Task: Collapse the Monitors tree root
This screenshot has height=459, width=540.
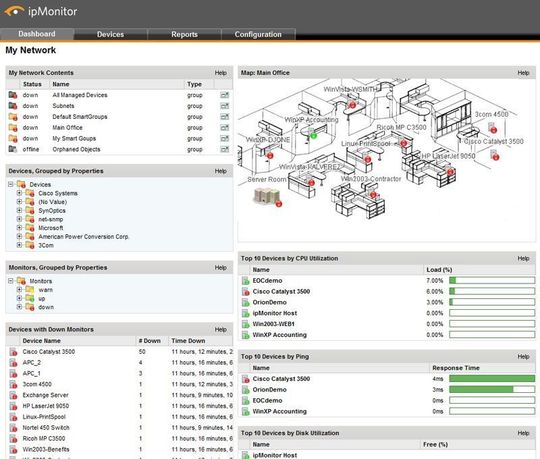Action: tap(11, 281)
